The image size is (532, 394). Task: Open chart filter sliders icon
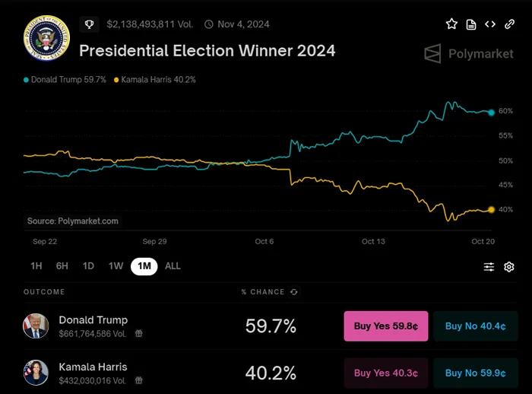click(489, 267)
